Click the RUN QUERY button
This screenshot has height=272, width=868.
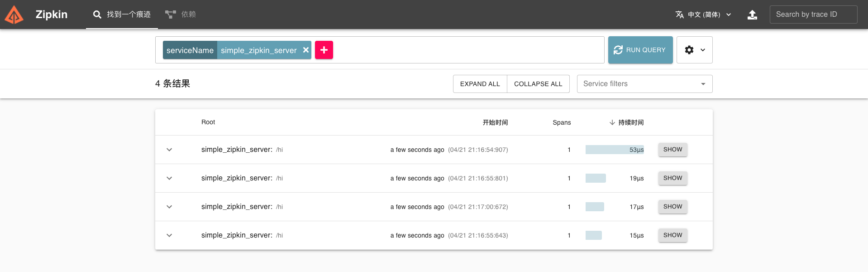(640, 50)
